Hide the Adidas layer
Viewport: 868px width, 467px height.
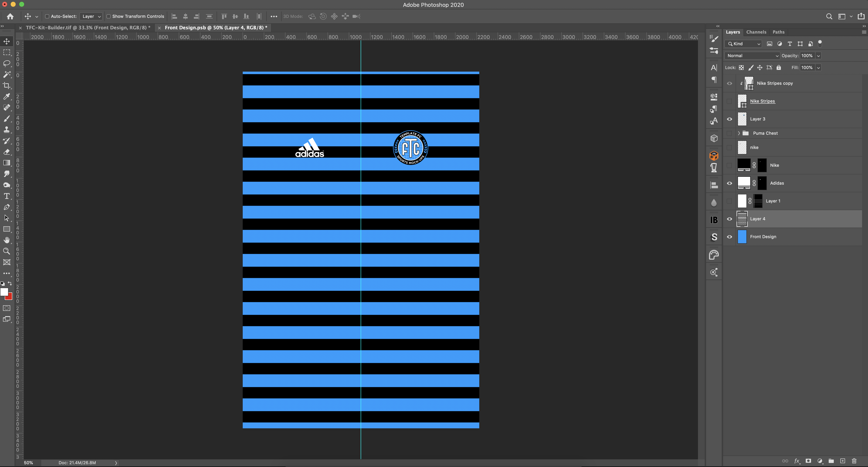[729, 183]
